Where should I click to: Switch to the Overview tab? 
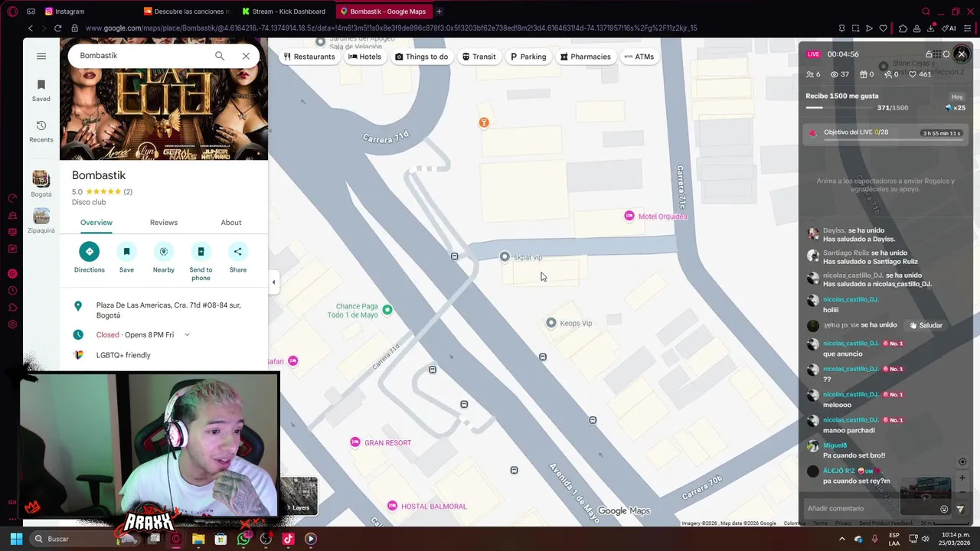tap(96, 223)
